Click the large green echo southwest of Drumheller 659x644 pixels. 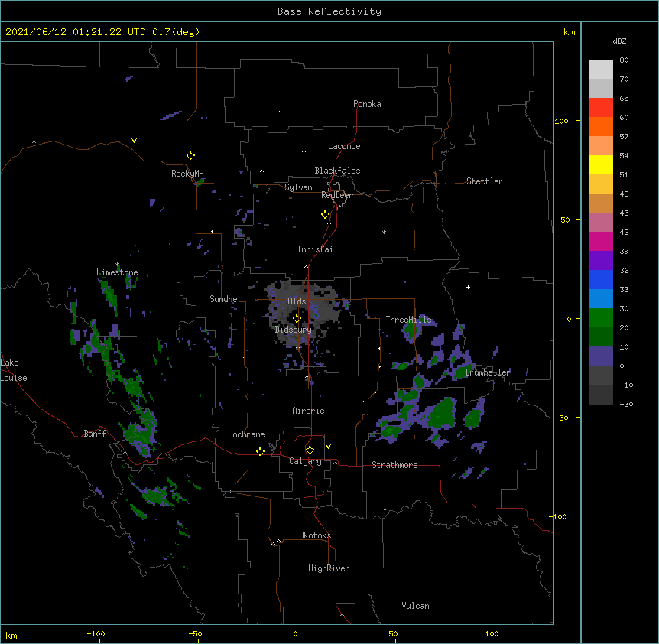point(443,413)
